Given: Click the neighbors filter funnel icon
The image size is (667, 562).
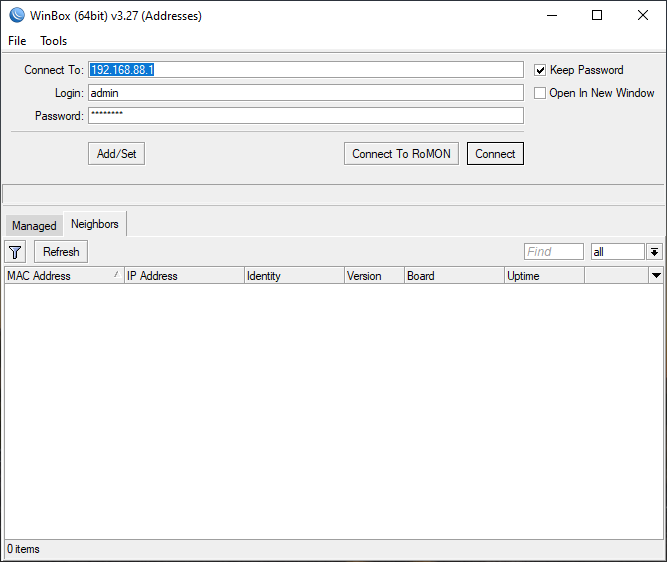Looking at the screenshot, I should [15, 252].
